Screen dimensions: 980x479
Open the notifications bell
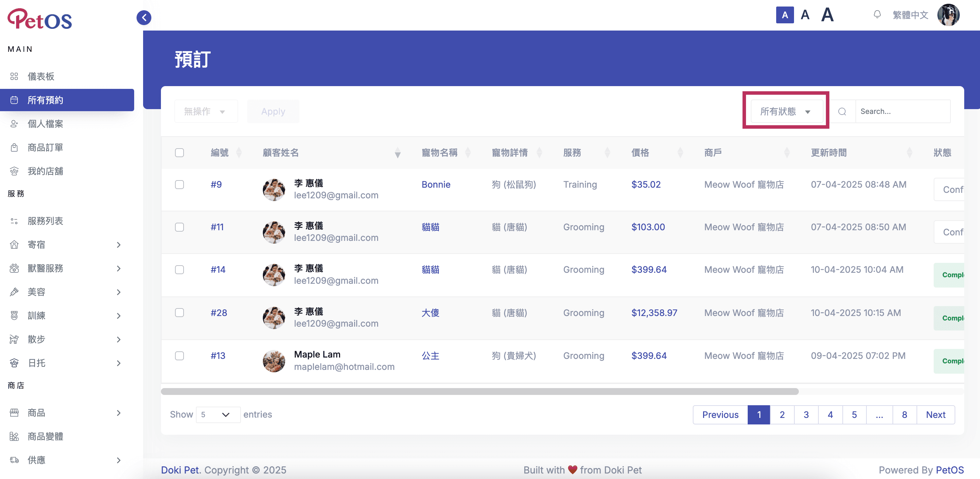coord(877,15)
